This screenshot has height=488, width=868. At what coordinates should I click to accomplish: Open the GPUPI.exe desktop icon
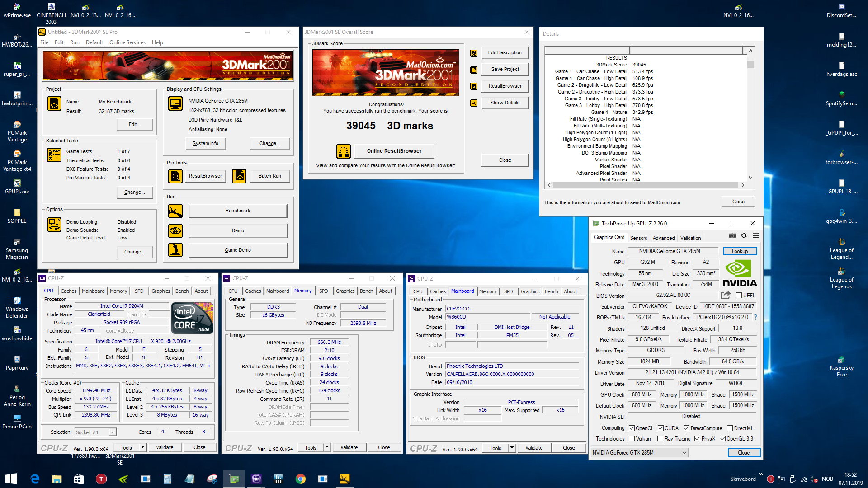(17, 187)
